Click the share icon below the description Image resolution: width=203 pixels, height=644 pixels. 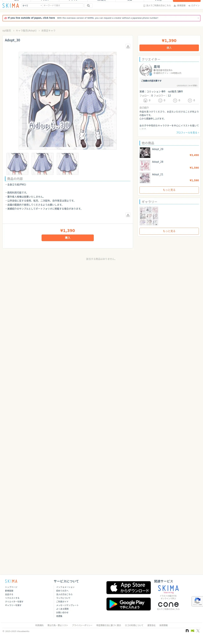128,215
